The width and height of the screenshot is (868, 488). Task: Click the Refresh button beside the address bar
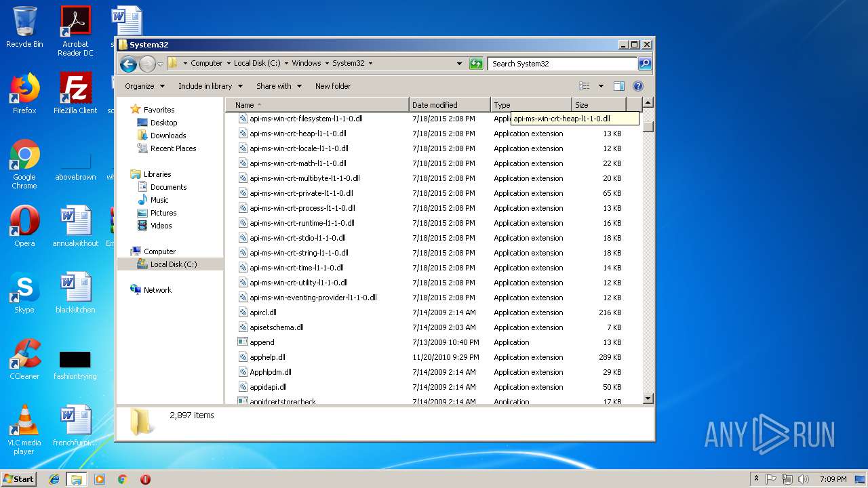pos(476,63)
